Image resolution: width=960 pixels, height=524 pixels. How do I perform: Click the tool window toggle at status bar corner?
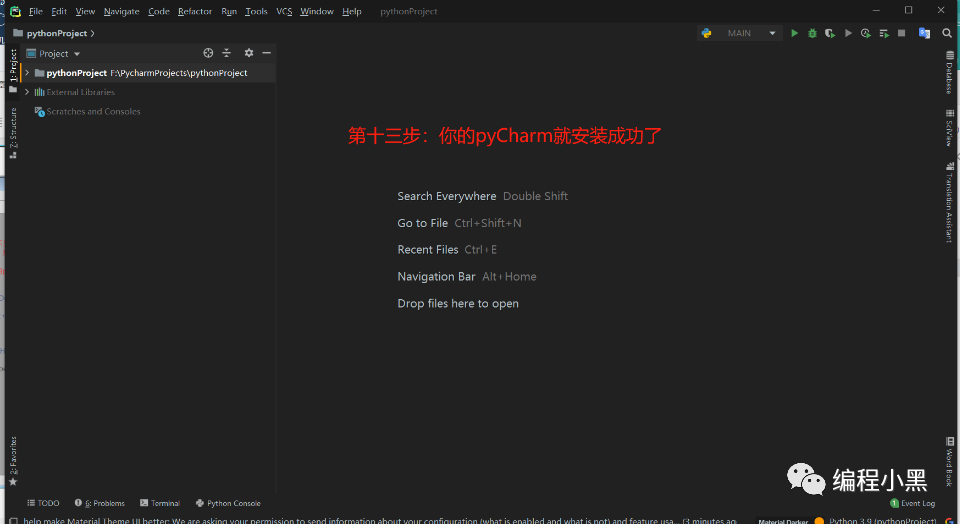click(13, 521)
